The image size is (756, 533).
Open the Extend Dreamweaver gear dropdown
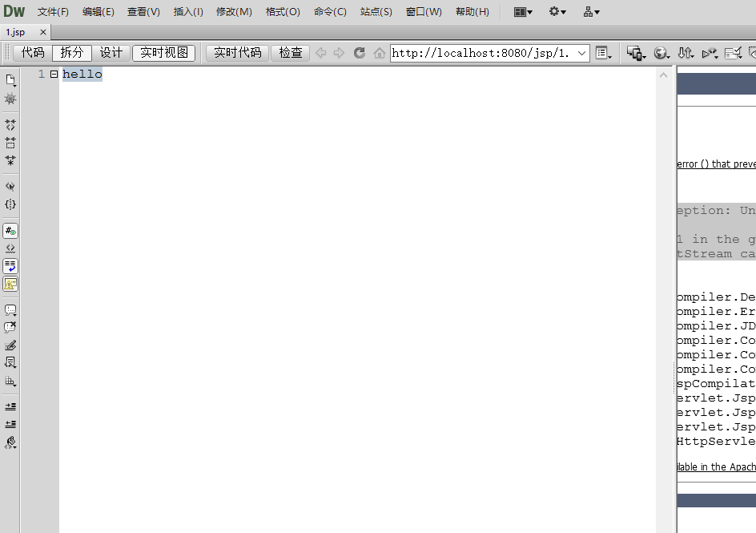pos(557,12)
